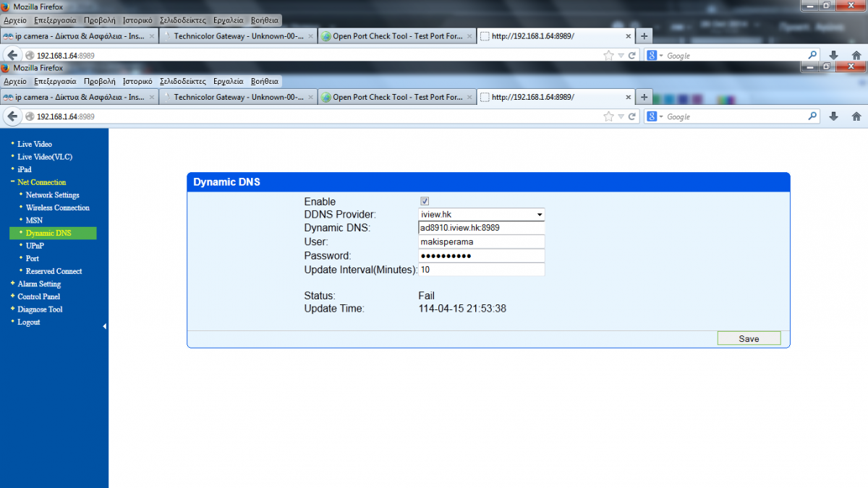
Task: Open Downloads arrow in front Firefox window
Action: [x=833, y=116]
